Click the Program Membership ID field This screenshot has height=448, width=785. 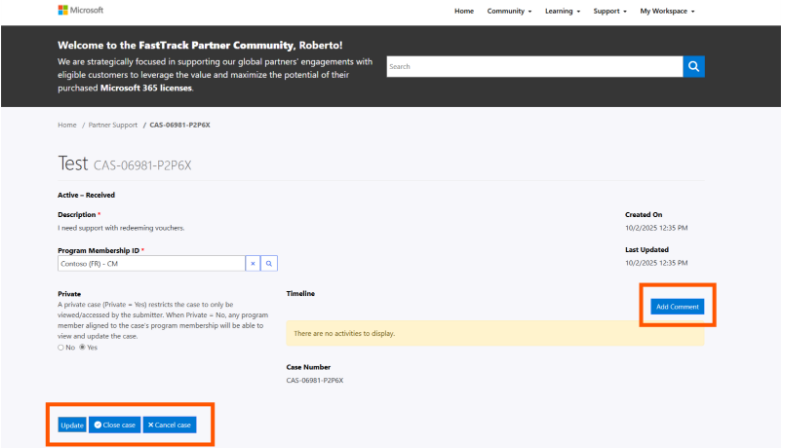click(x=151, y=263)
